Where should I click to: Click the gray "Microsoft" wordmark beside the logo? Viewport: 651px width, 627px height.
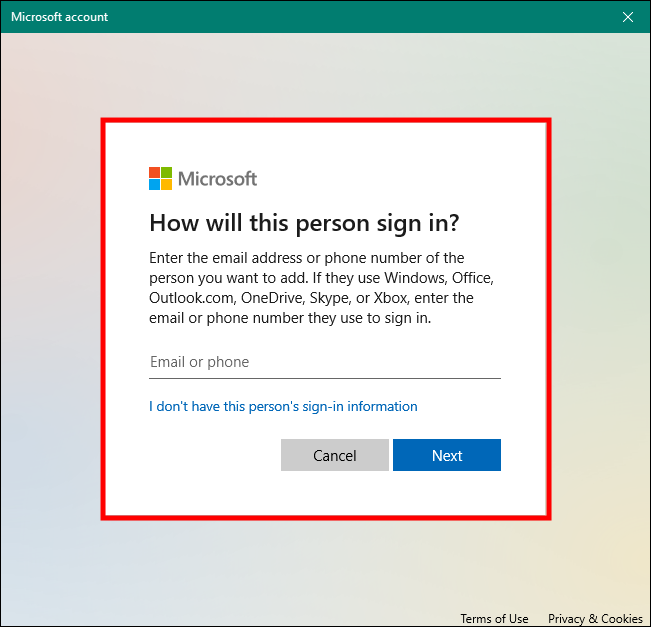tap(218, 179)
